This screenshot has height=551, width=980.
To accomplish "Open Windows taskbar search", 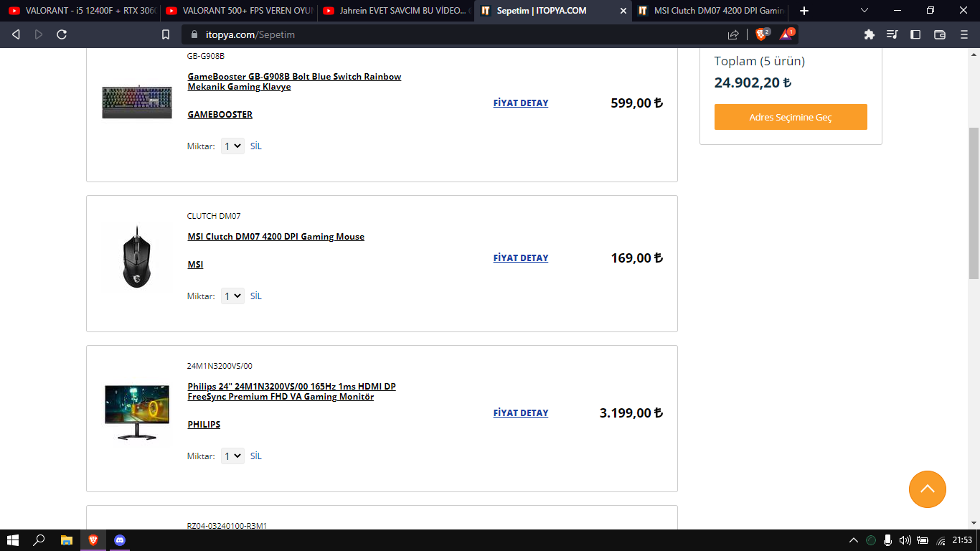I will tap(39, 540).
